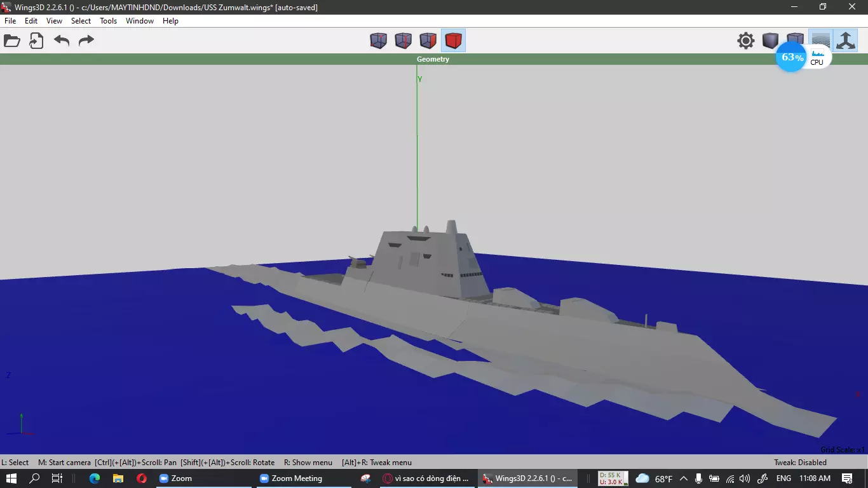Open Opera browser icon on taskbar
Viewport: 868px width, 488px height.
pos(142,478)
